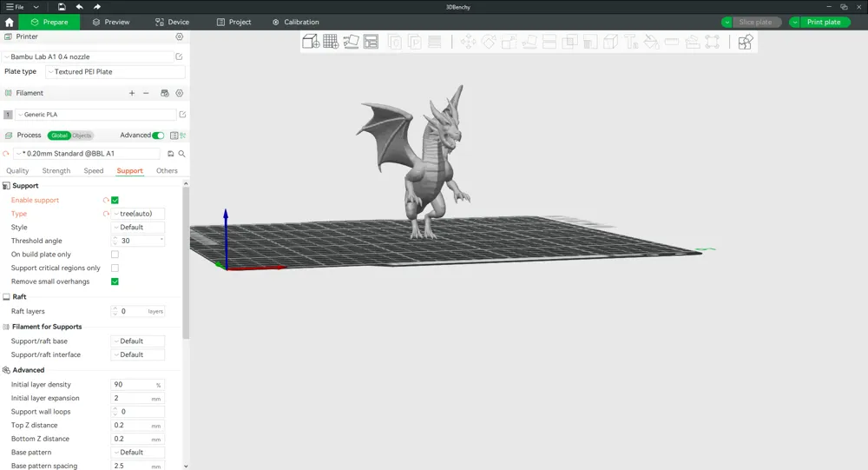Select the Color painting bucket icon
868x470 pixels.
tap(652, 42)
